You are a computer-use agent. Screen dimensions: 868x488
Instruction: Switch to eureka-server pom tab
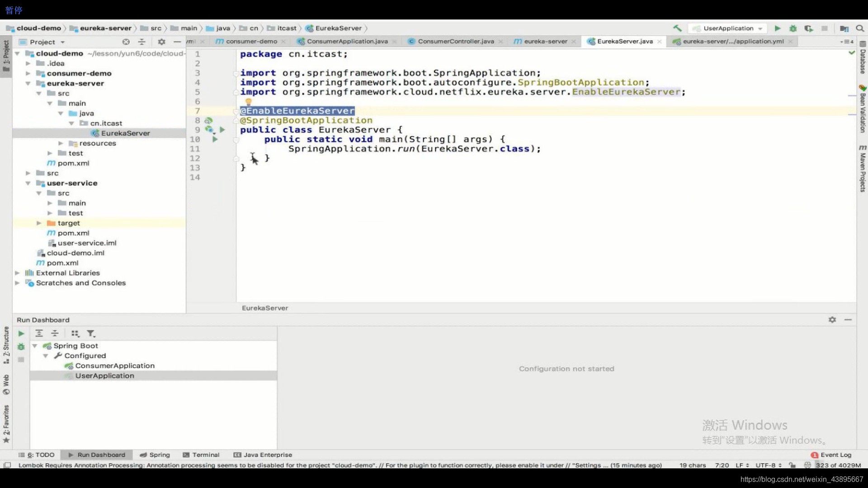tap(545, 41)
